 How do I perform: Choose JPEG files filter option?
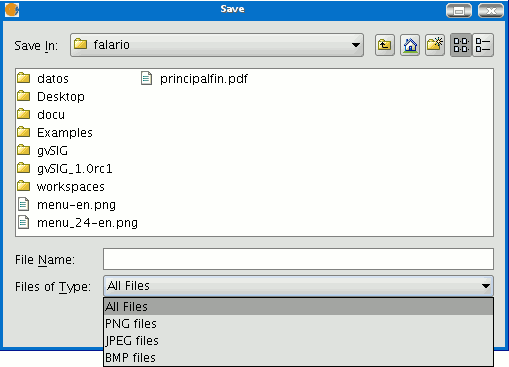(298, 341)
